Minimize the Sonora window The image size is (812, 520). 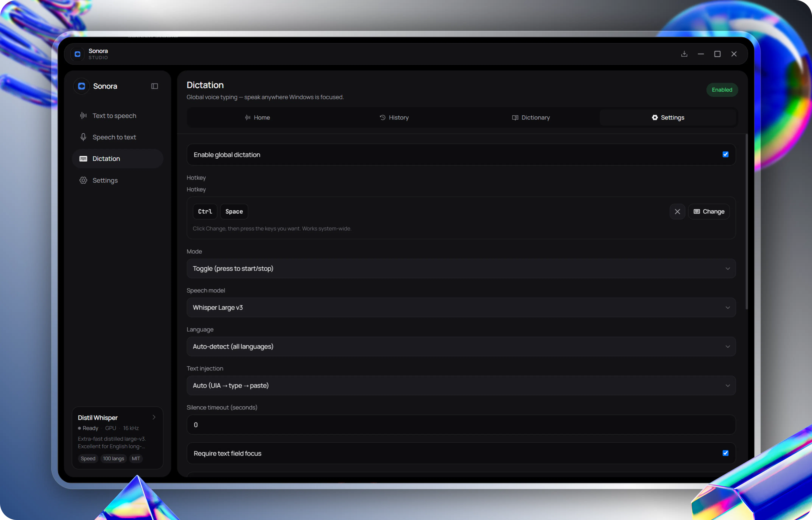click(701, 54)
